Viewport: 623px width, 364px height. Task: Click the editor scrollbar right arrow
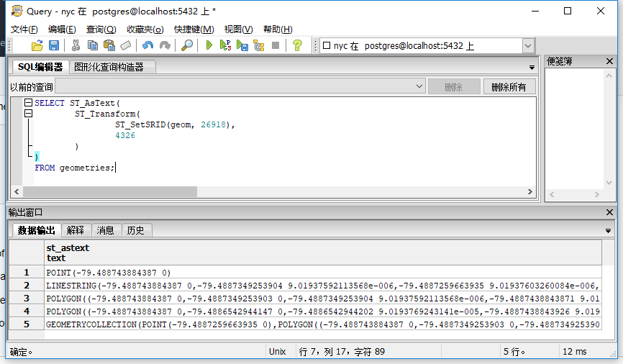pyautogui.click(x=530, y=191)
